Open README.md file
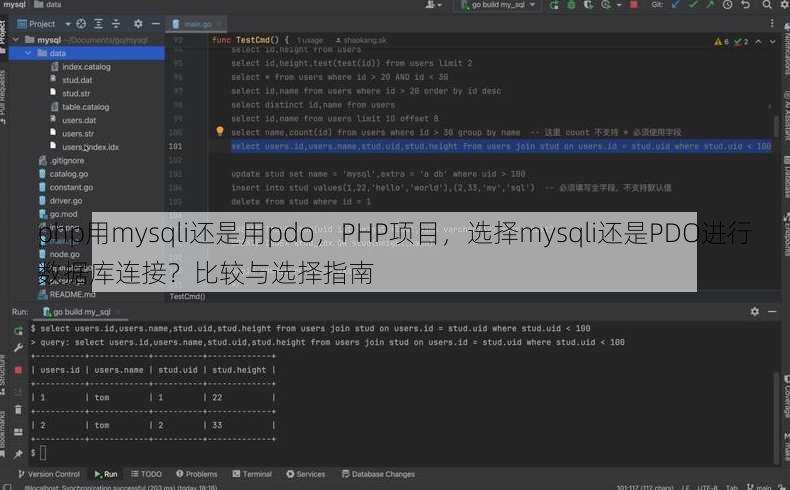790x490 pixels. coord(72,294)
